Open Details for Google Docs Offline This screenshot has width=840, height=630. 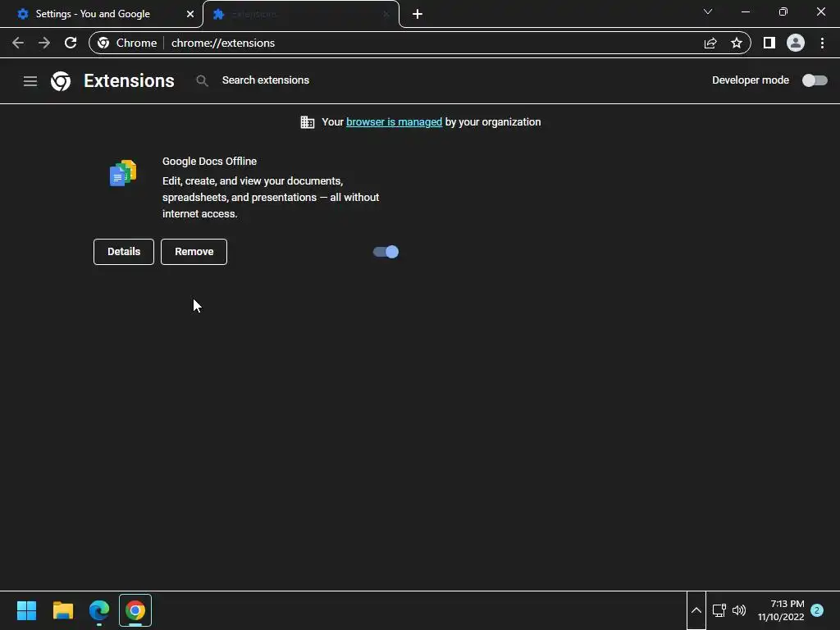pos(124,252)
